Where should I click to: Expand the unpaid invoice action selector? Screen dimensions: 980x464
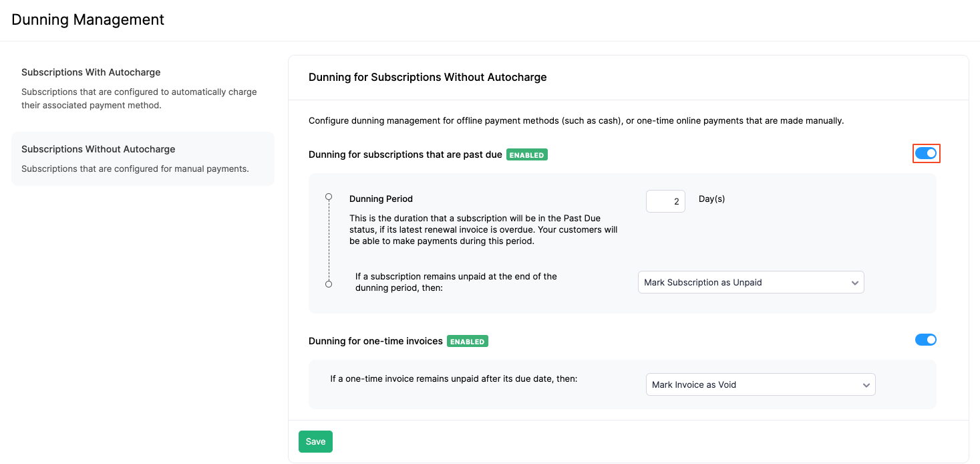760,384
